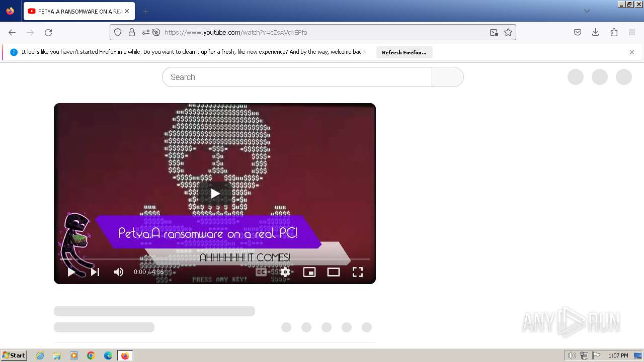Screen dimensions: 644x362
Task: Click the Firefox logo icon in the tab bar
Action: [10, 11]
